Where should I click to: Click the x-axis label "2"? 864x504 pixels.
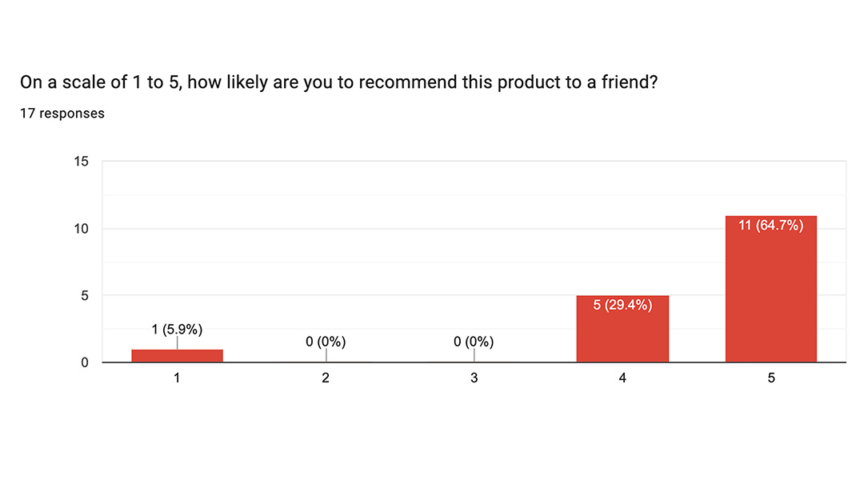pyautogui.click(x=326, y=378)
